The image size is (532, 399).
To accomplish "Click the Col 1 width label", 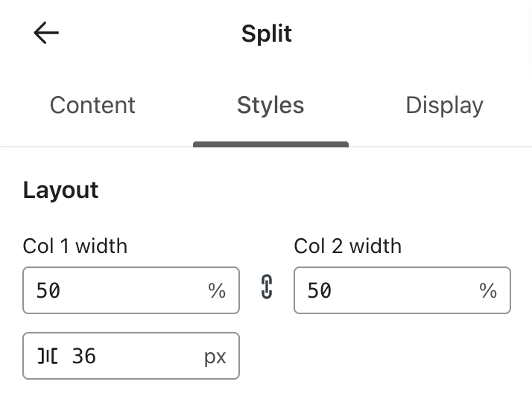I will (x=75, y=246).
